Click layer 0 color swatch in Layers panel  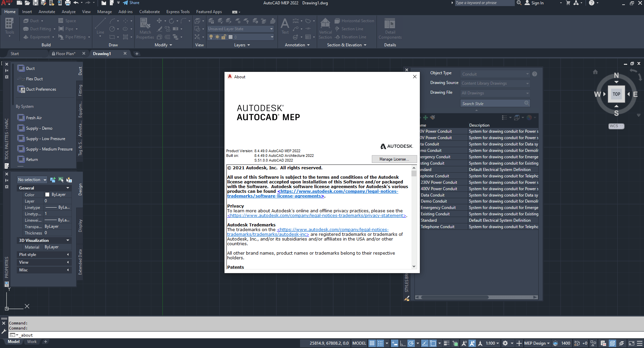(231, 37)
